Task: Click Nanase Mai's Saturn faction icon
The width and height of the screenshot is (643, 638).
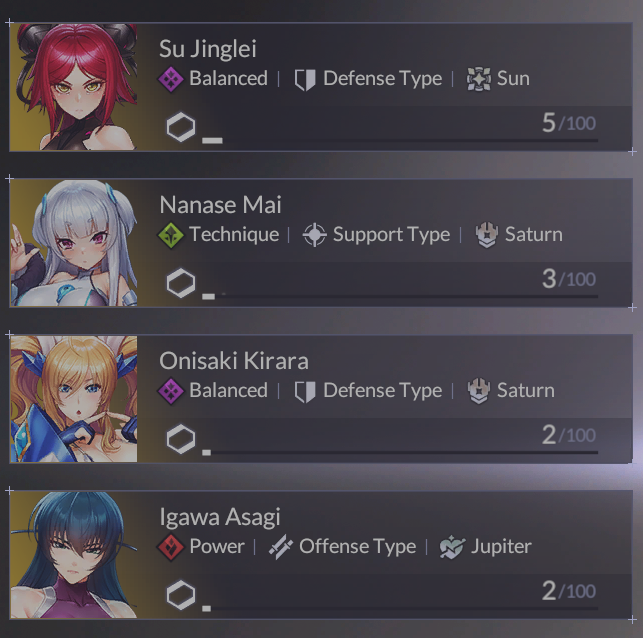Action: 487,235
